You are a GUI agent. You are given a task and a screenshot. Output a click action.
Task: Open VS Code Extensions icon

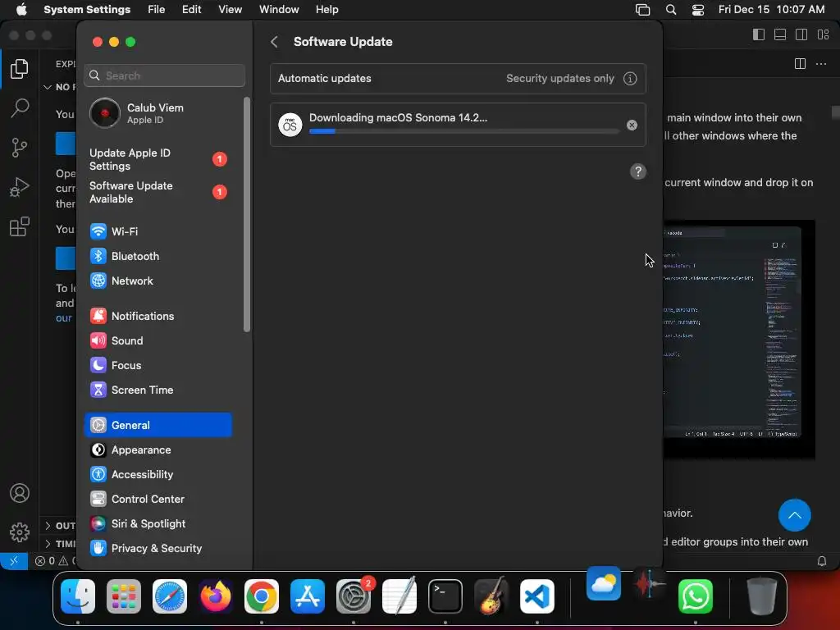tap(20, 226)
